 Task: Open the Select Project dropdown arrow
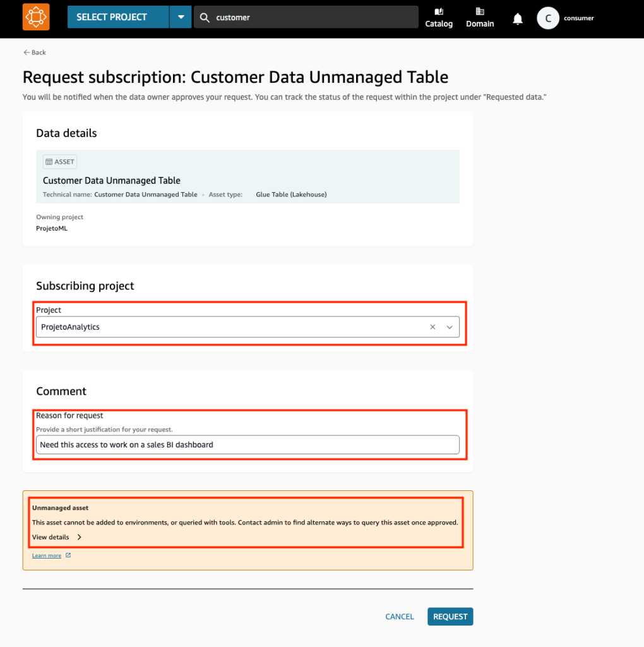(181, 17)
